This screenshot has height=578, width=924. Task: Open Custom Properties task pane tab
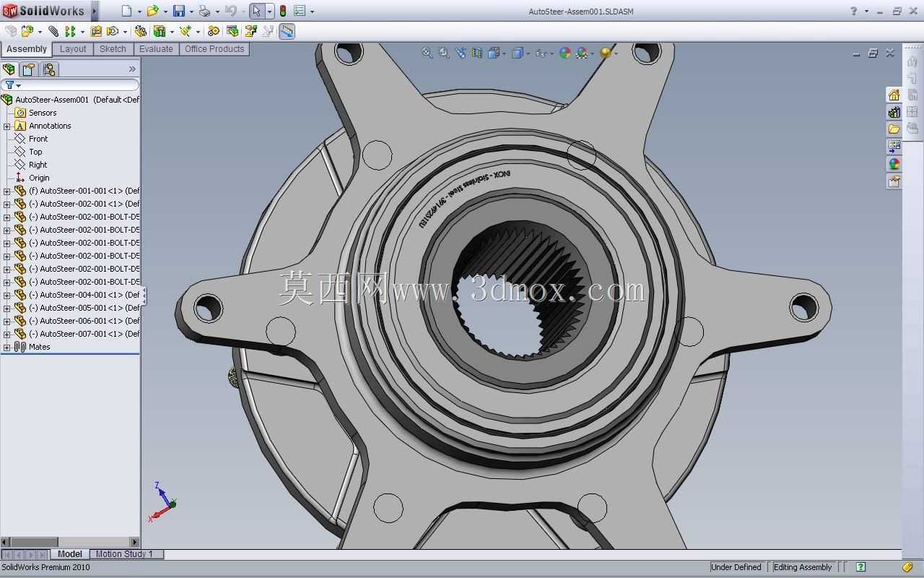pos(894,181)
